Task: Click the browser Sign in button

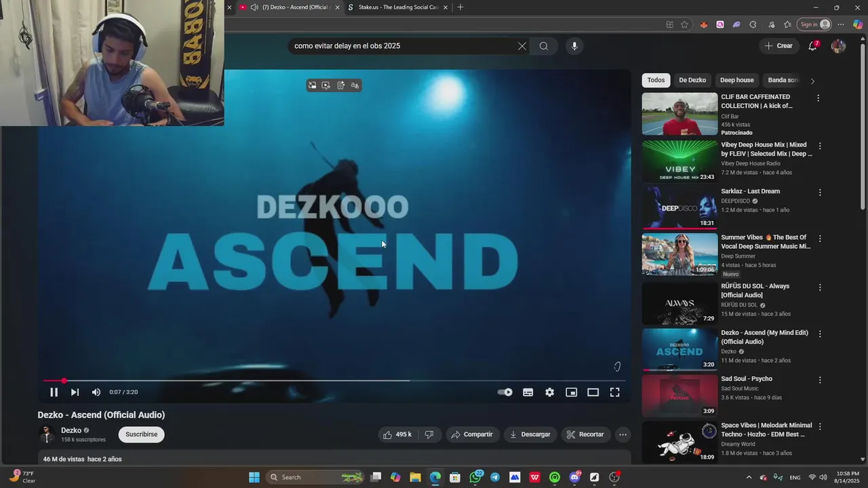Action: point(814,24)
